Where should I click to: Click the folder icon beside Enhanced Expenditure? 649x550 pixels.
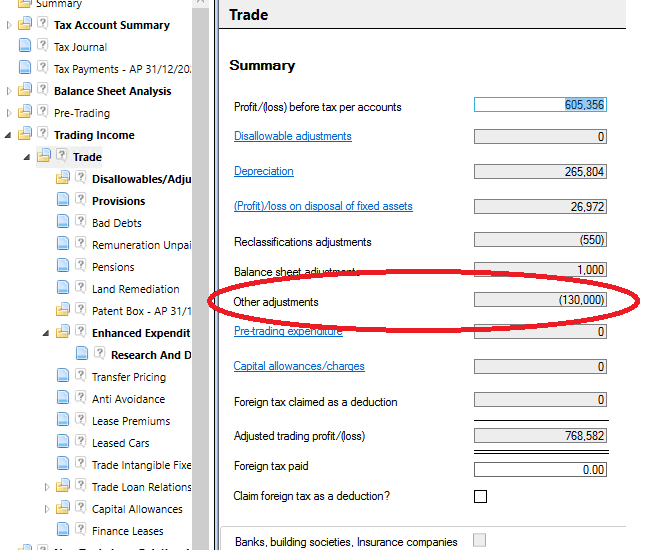[x=62, y=331]
